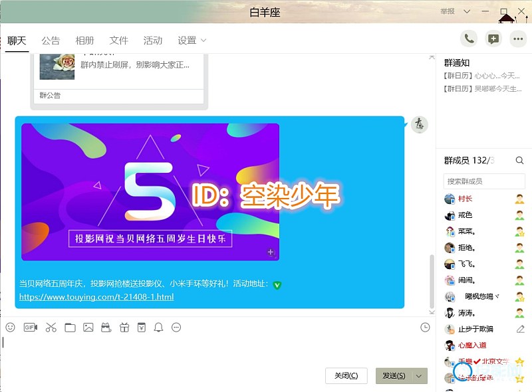
Task: Open more options ellipsis in toolbar
Action: (x=176, y=328)
